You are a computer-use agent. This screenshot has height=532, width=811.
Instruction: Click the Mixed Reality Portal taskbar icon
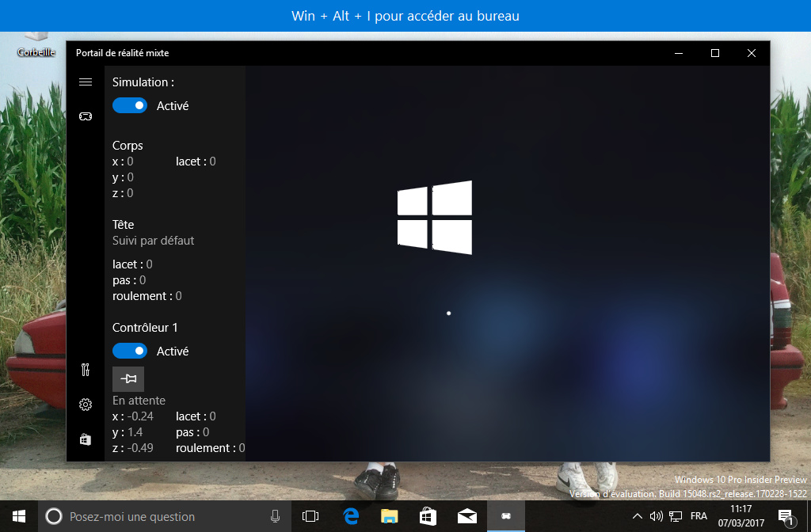(506, 516)
